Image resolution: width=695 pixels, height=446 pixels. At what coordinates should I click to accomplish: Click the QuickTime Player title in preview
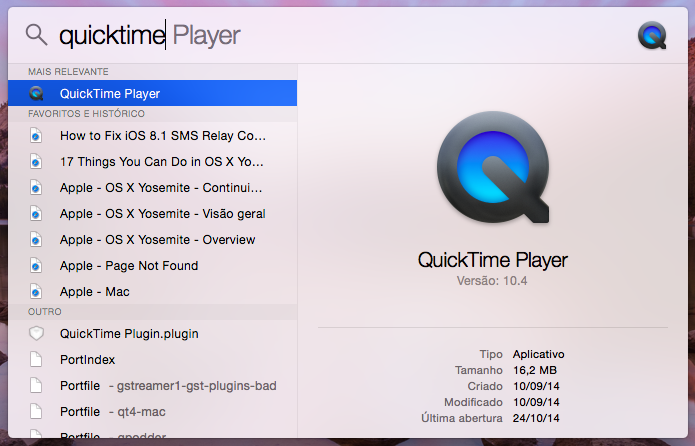tap(492, 260)
